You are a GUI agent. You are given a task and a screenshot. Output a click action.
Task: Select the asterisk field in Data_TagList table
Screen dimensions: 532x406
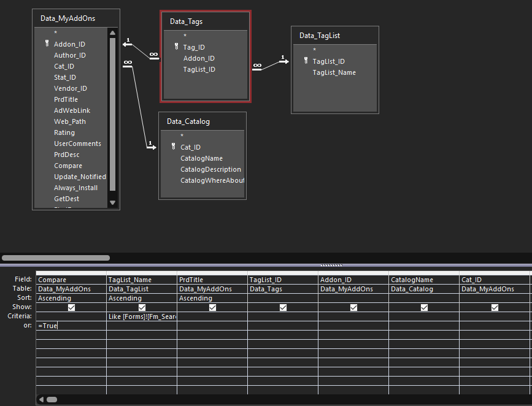[x=314, y=50]
